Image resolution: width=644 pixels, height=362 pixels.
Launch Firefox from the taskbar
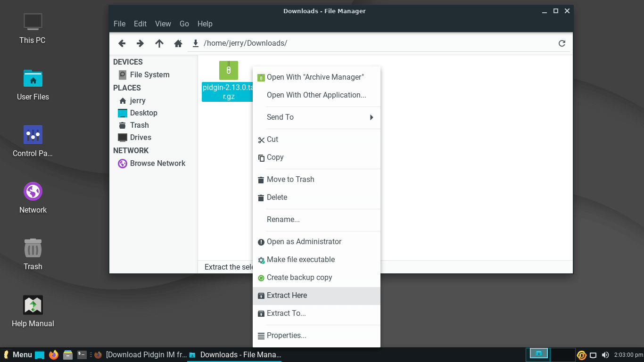click(x=54, y=355)
